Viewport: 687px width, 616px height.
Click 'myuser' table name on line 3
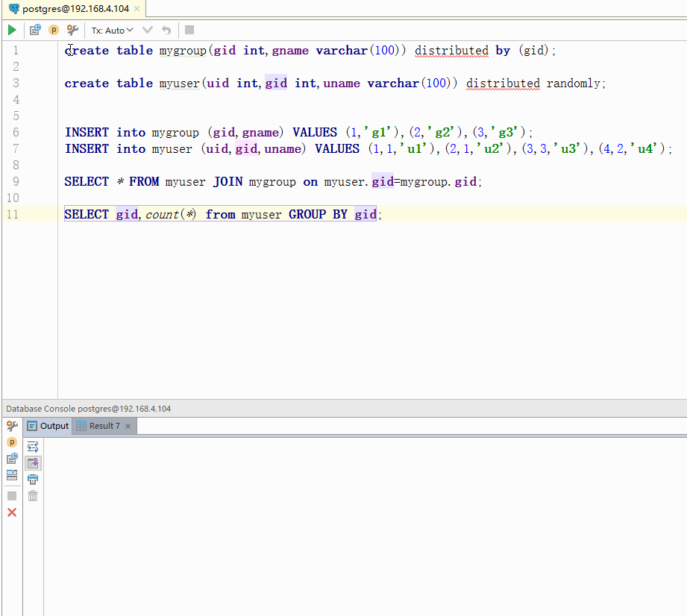tap(179, 84)
